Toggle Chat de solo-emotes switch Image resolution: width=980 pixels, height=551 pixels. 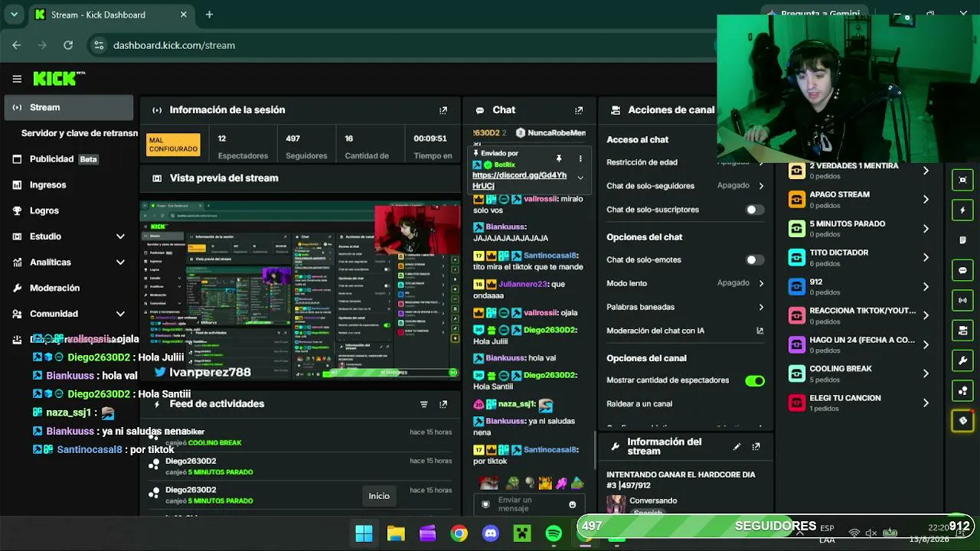(x=755, y=260)
